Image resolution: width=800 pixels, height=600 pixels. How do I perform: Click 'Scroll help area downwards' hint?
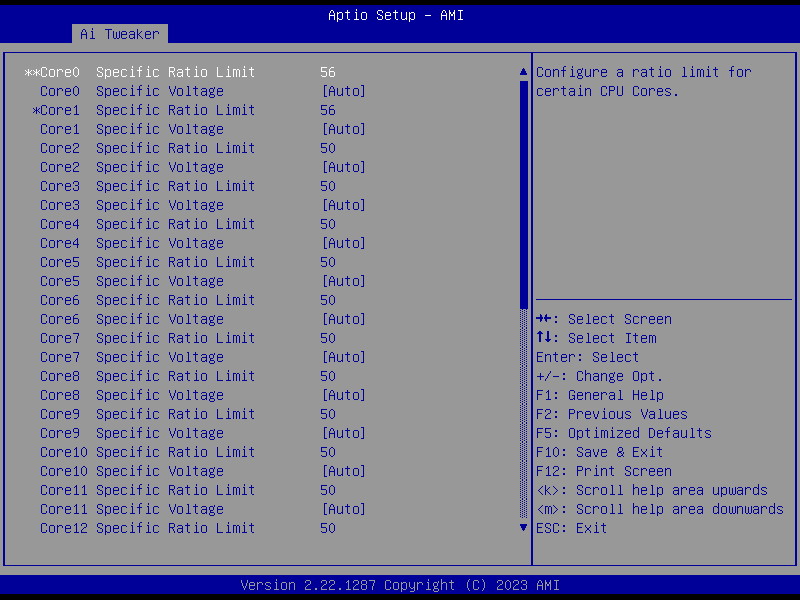(x=660, y=509)
